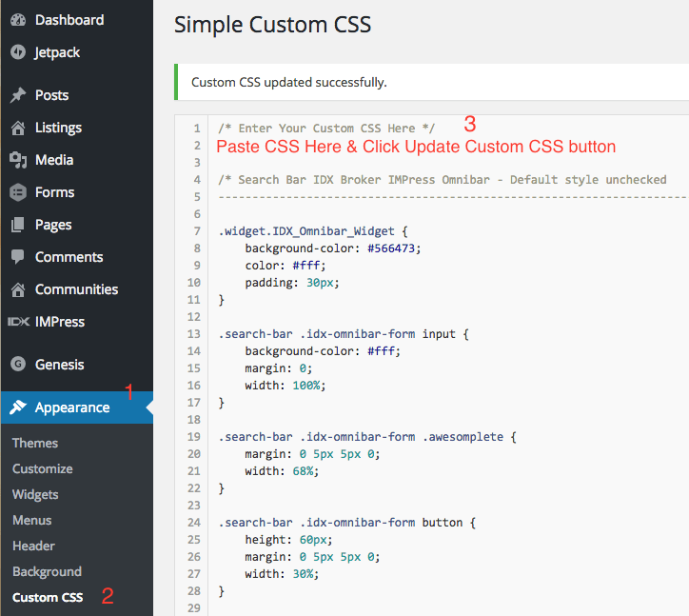Click the 'margin: 0;' line 15

(x=279, y=368)
